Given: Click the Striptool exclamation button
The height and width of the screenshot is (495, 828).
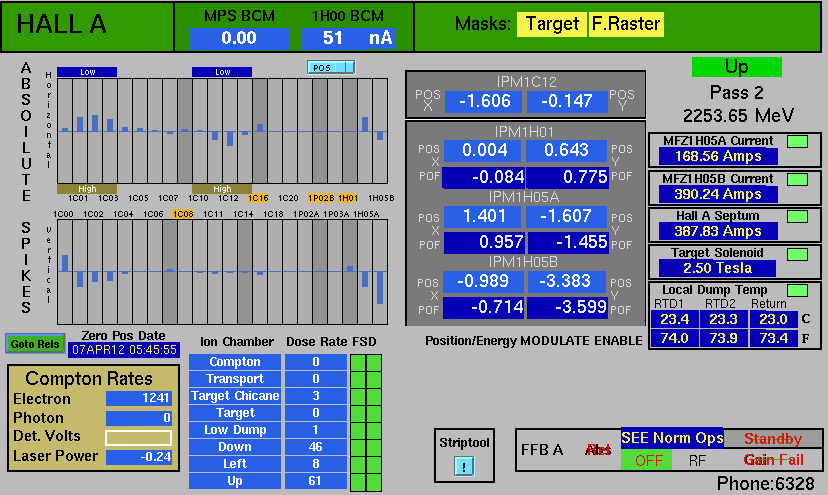Looking at the screenshot, I should (x=464, y=466).
